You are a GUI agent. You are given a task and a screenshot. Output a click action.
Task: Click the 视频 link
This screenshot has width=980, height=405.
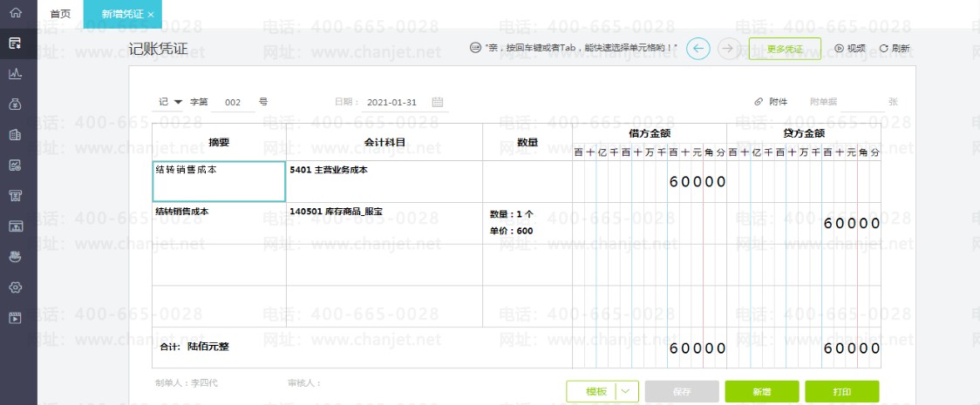(x=856, y=49)
